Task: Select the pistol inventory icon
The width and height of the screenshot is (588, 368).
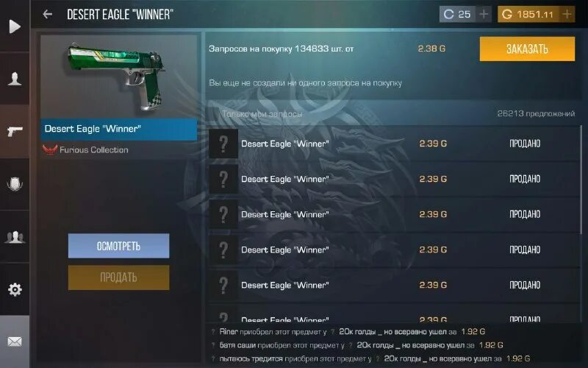Action: pyautogui.click(x=15, y=132)
